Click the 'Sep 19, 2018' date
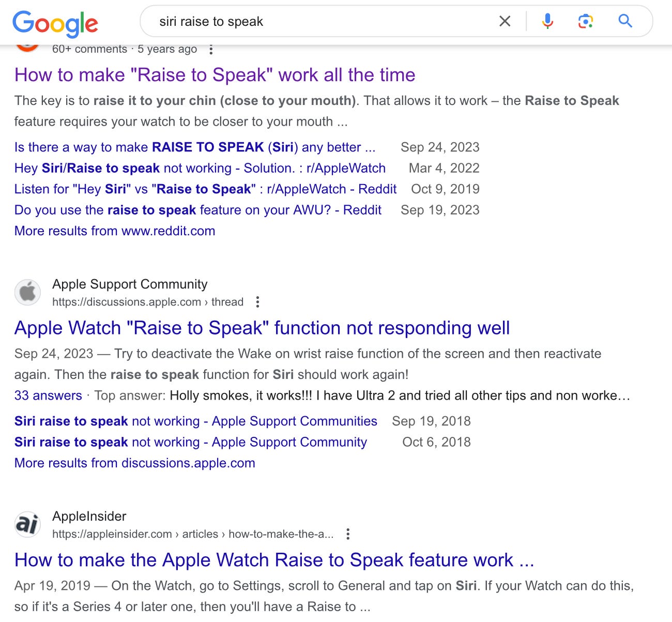 (x=431, y=421)
